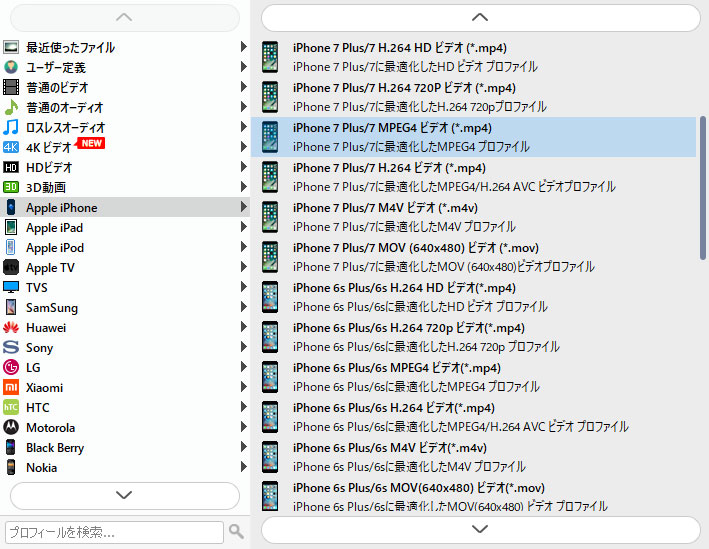The width and height of the screenshot is (709, 549).
Task: Click the 3D動画 category icon
Action: point(11,187)
